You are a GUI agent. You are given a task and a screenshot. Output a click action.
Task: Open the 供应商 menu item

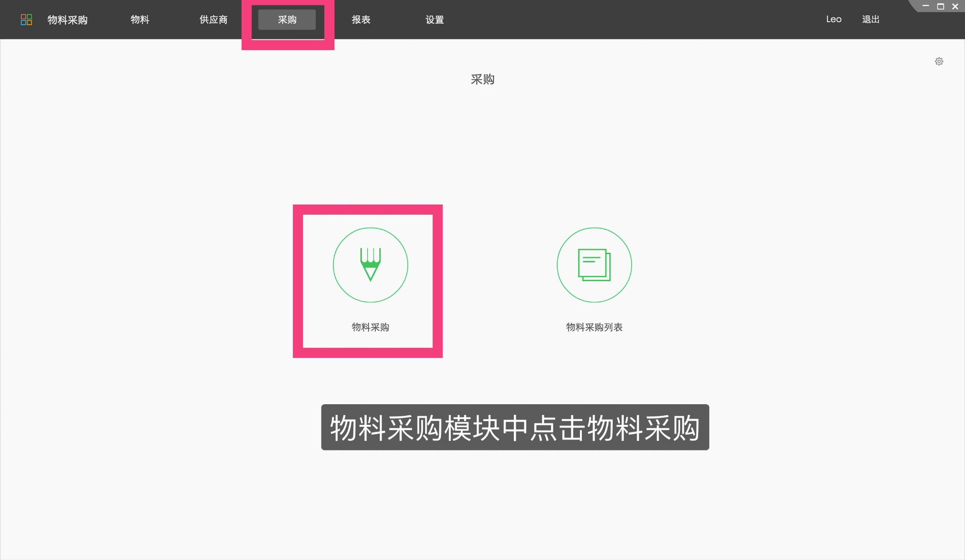(x=212, y=19)
